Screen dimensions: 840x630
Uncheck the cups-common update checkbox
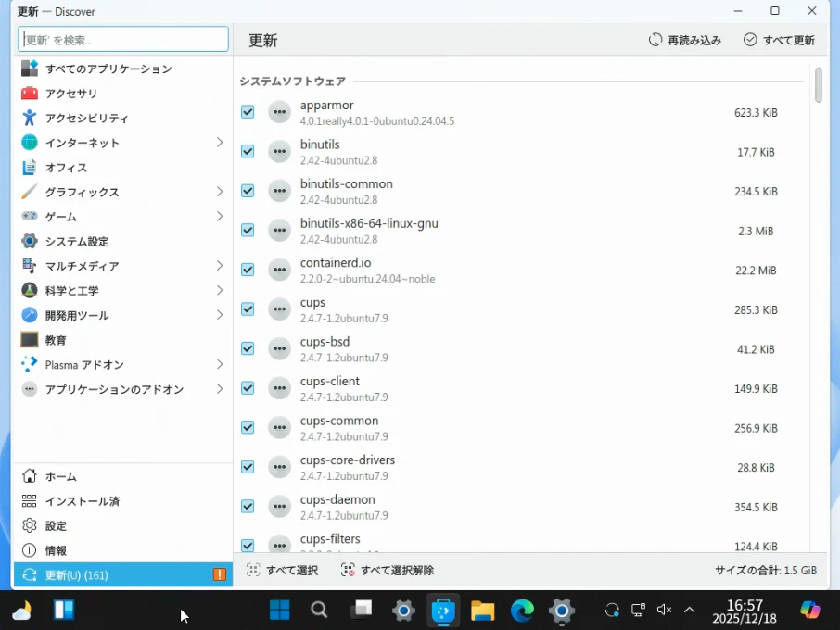248,428
